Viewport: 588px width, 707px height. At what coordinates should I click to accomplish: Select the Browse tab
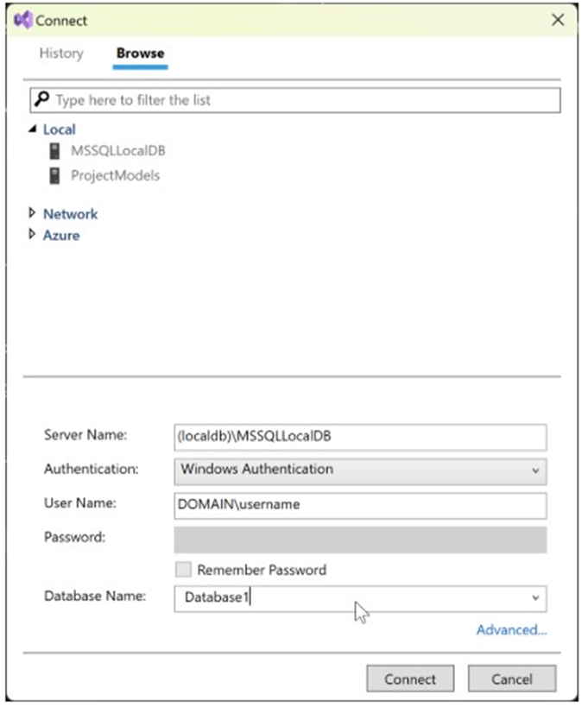[140, 54]
